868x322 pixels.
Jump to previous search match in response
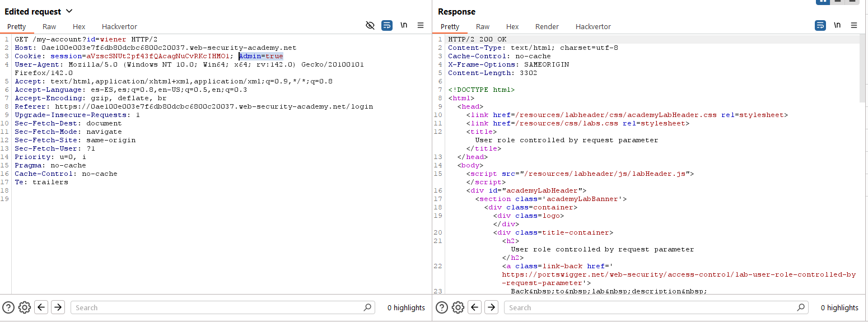(x=475, y=307)
